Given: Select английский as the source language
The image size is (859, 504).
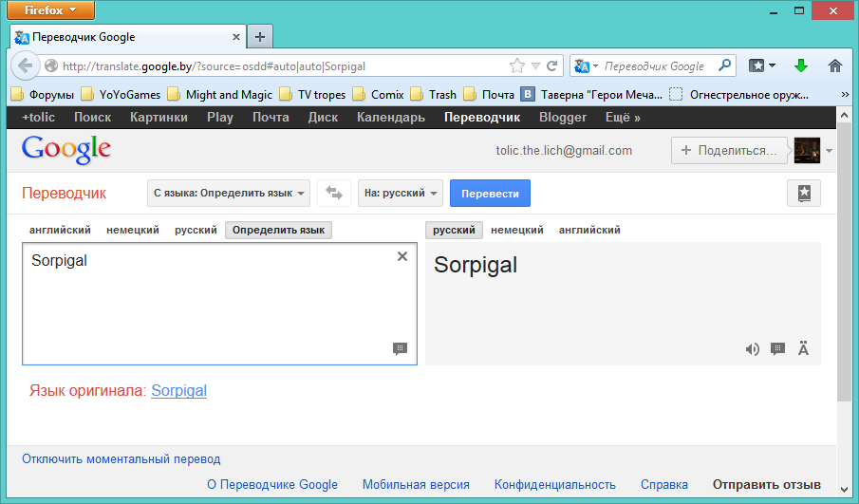Looking at the screenshot, I should (x=60, y=230).
